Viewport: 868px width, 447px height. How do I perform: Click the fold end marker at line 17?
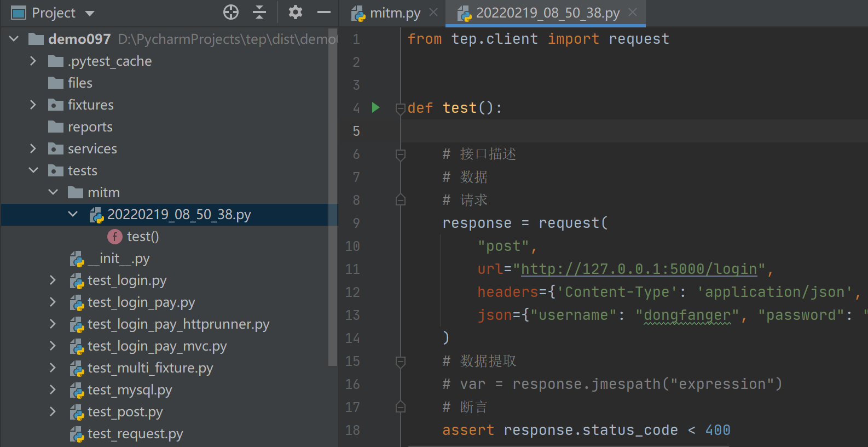point(401,406)
